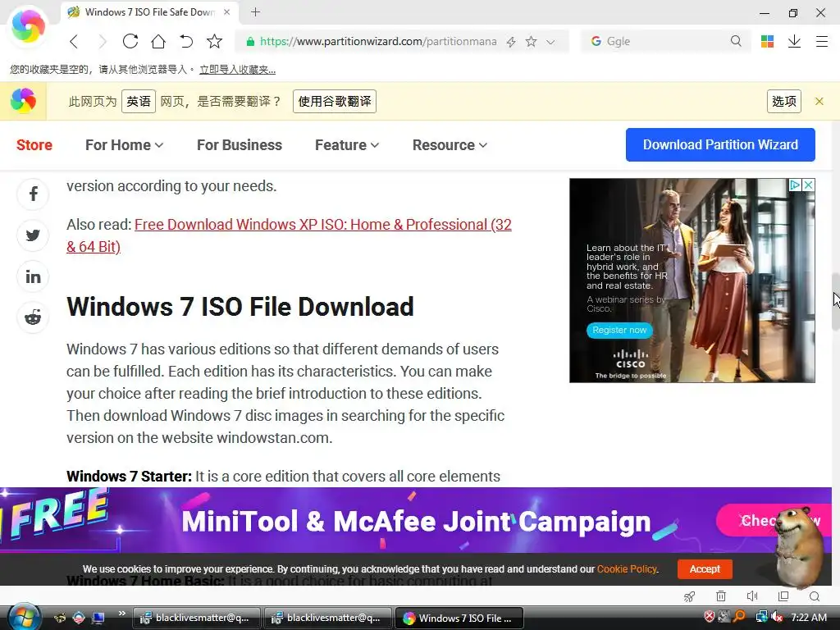This screenshot has width=840, height=630.
Task: Click the import favorites link
Action: (x=237, y=70)
